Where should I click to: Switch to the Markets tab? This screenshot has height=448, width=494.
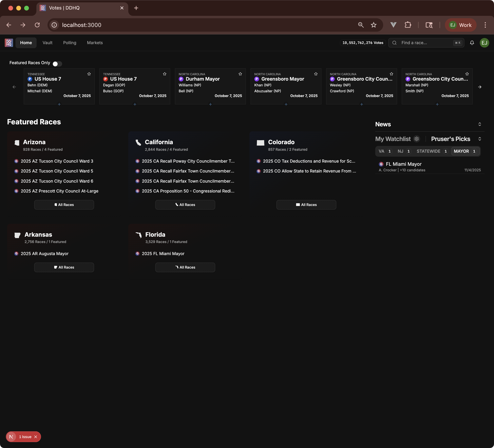[x=95, y=43]
